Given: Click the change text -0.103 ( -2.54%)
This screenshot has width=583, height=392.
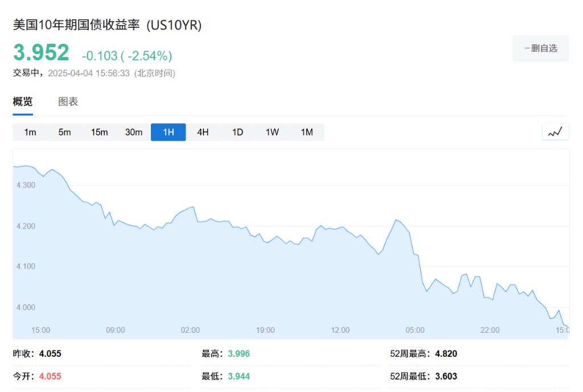Looking at the screenshot, I should (x=127, y=56).
